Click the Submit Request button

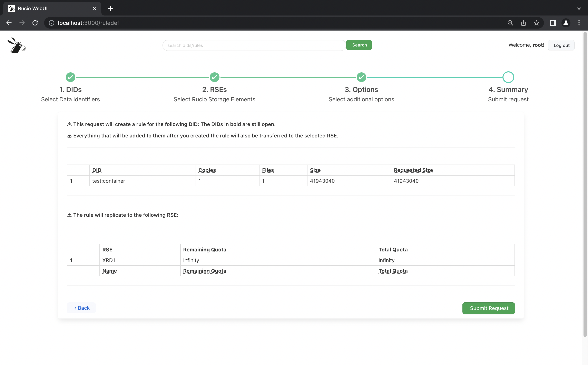[x=488, y=308]
